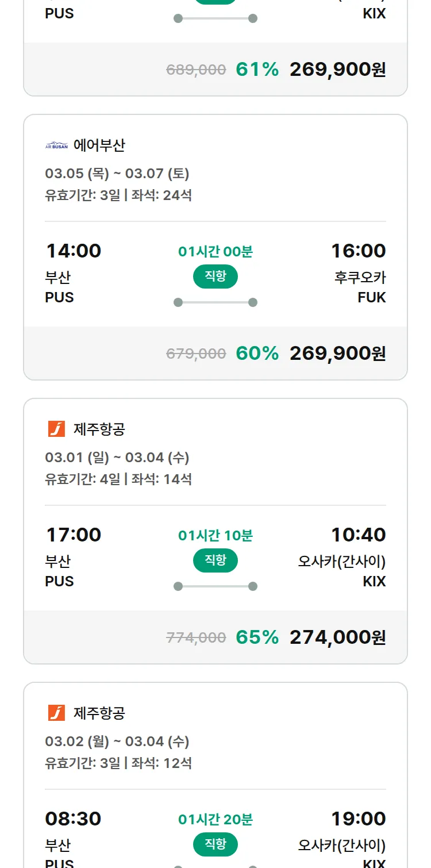This screenshot has height=868, width=431.
Task: Tap the 직항 badge on Fukuoka flight
Action: click(215, 276)
